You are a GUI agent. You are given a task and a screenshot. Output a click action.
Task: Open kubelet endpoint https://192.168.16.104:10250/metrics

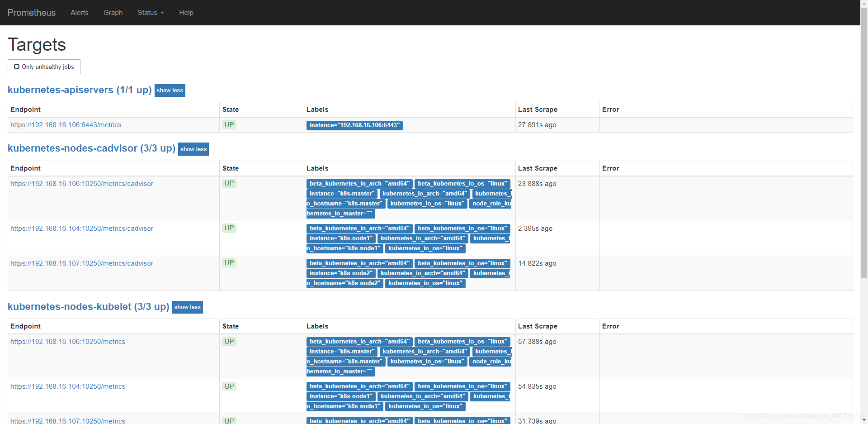68,386
